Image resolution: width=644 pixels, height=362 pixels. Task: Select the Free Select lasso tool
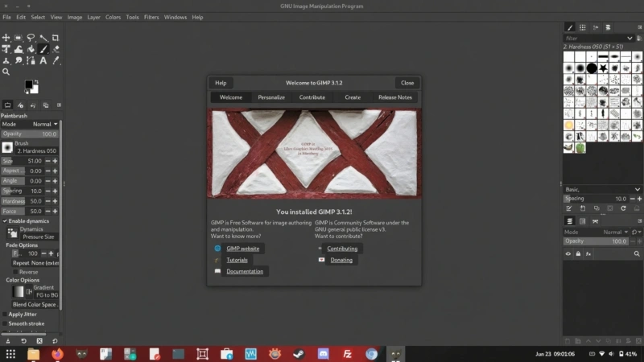coord(31,38)
